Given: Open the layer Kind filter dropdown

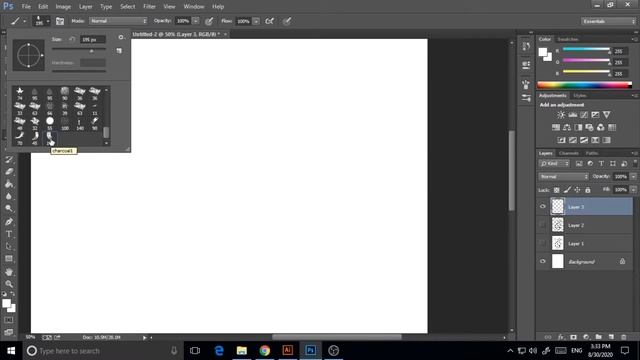Looking at the screenshot, I should (x=554, y=163).
